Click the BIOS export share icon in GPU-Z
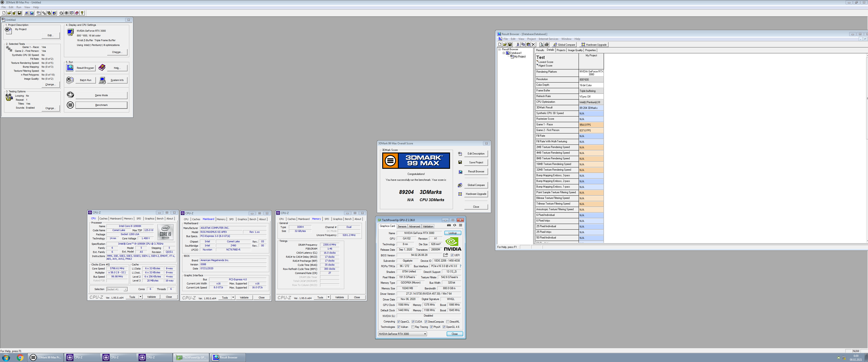 pyautogui.click(x=446, y=255)
